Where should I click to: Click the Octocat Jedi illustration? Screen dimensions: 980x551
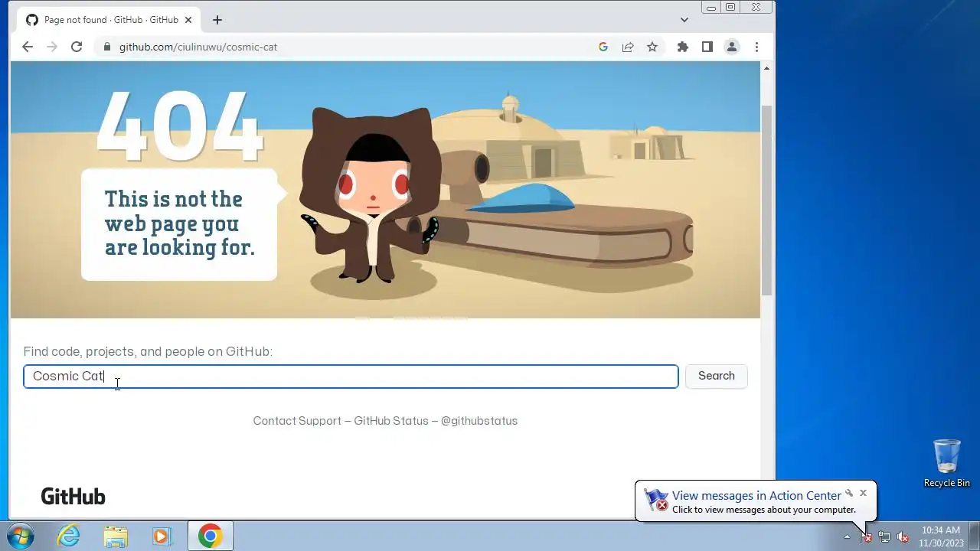(x=371, y=195)
